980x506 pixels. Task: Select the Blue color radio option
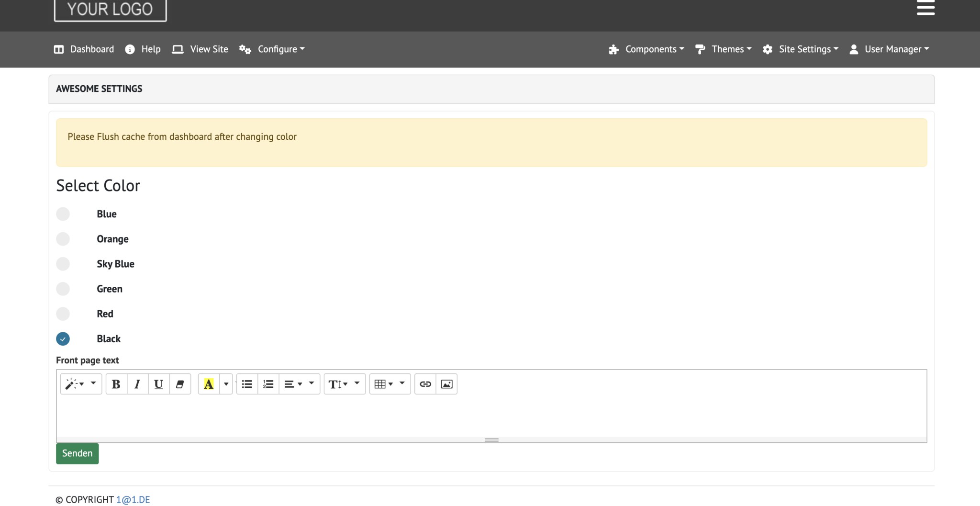(x=63, y=214)
